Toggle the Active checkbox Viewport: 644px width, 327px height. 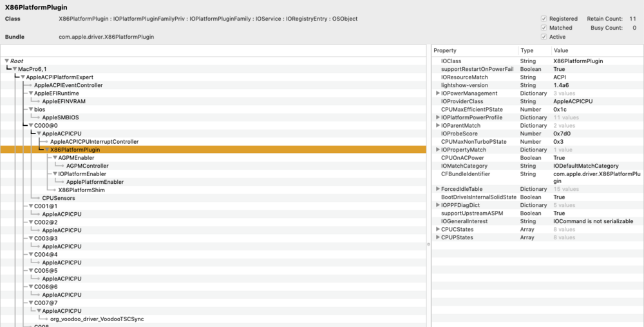pyautogui.click(x=544, y=37)
